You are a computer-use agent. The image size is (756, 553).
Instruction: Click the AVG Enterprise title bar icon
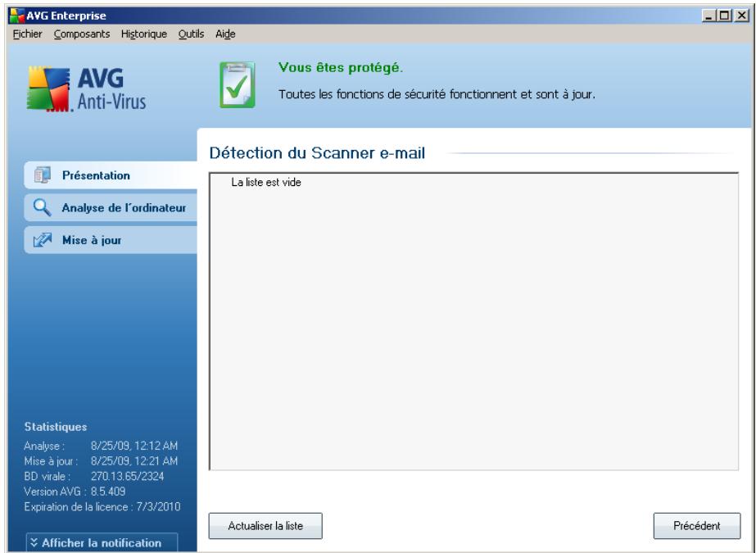coord(17,16)
